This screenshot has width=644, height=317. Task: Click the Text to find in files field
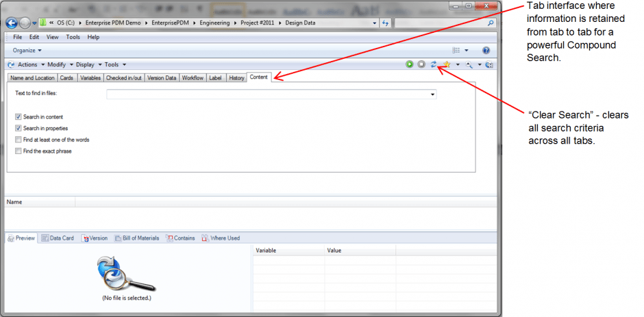(267, 94)
